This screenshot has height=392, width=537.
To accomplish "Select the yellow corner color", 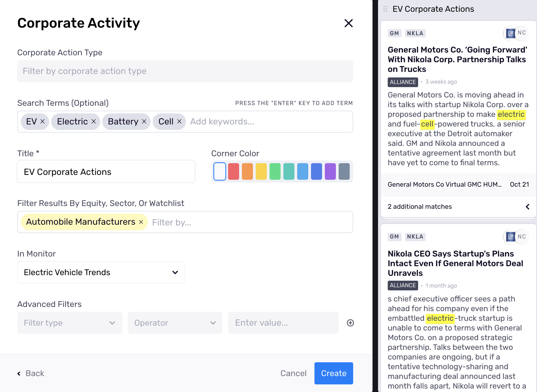I will pos(261,171).
